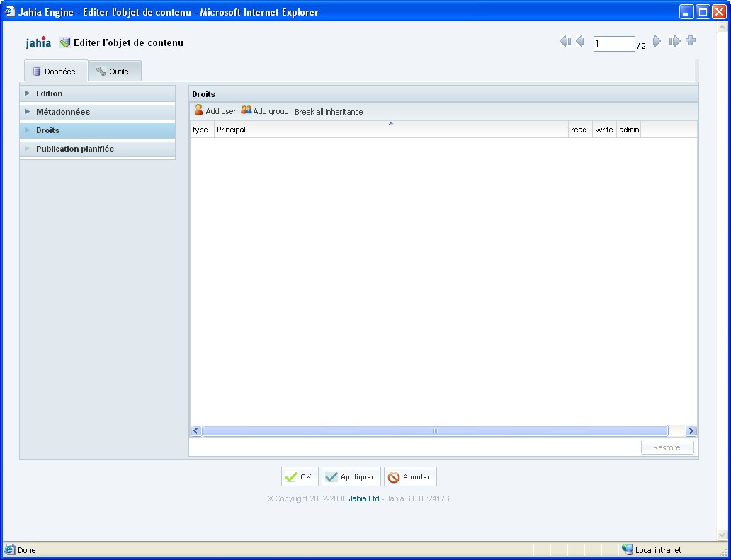Click the Done status text
The image size is (731, 560).
pos(27,550)
